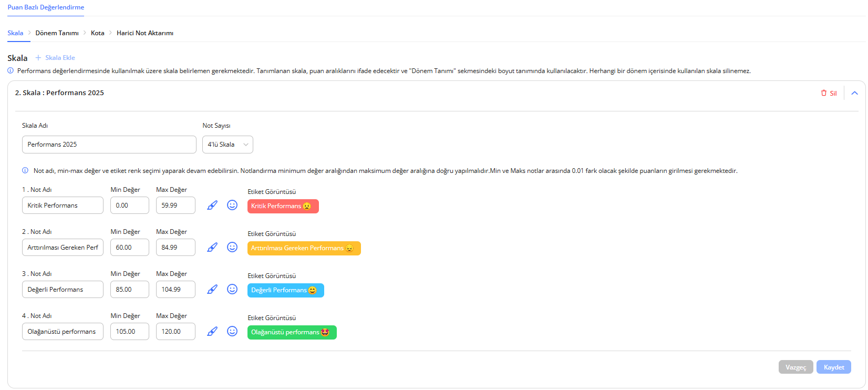Image resolution: width=868 pixels, height=390 pixels.
Task: Collapse the Performans 2025 scale panel
Action: 854,93
